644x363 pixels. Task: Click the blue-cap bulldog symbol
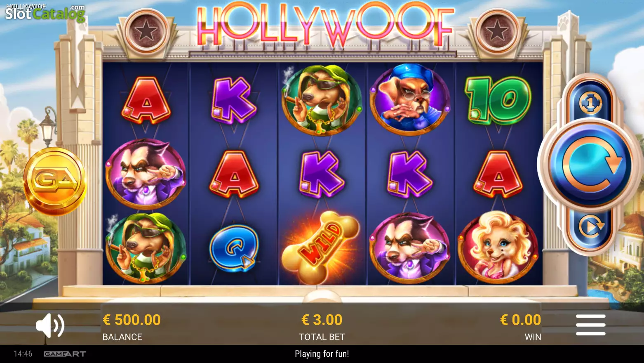pos(409,99)
